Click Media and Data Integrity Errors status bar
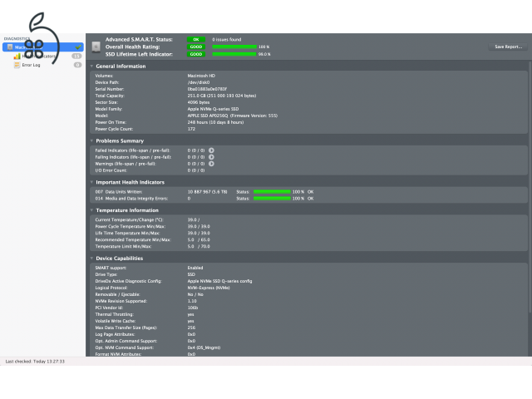 click(x=272, y=199)
